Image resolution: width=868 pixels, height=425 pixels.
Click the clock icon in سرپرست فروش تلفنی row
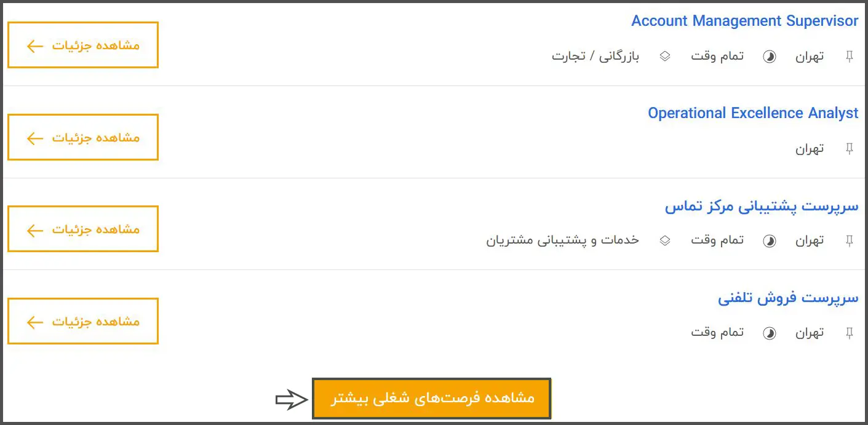point(770,333)
